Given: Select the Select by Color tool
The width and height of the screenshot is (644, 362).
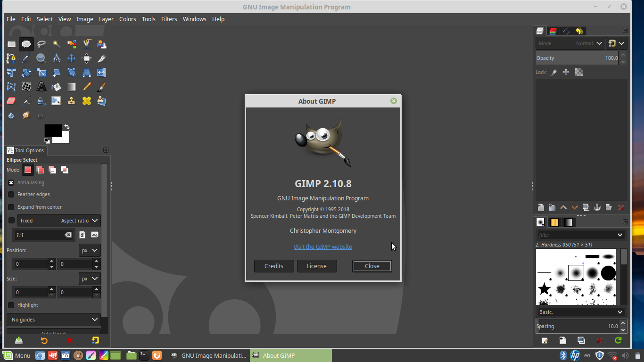Looking at the screenshot, I should [72, 44].
